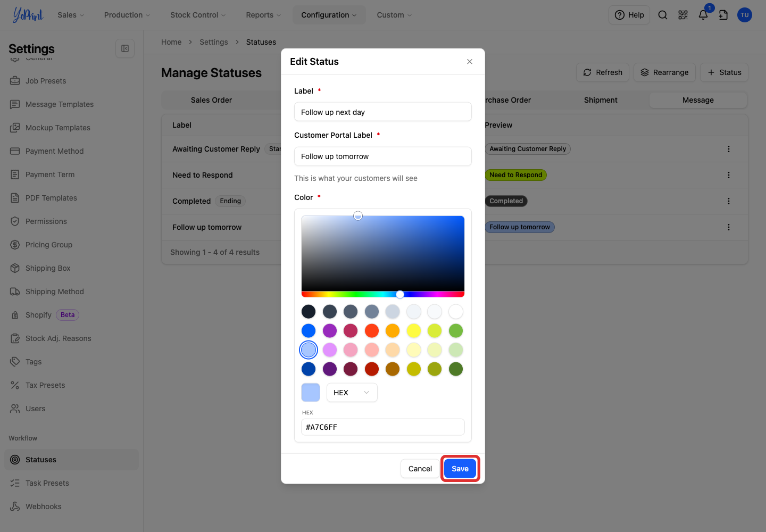
Task: Open Shopify Beta settings
Action: pyautogui.click(x=45, y=315)
